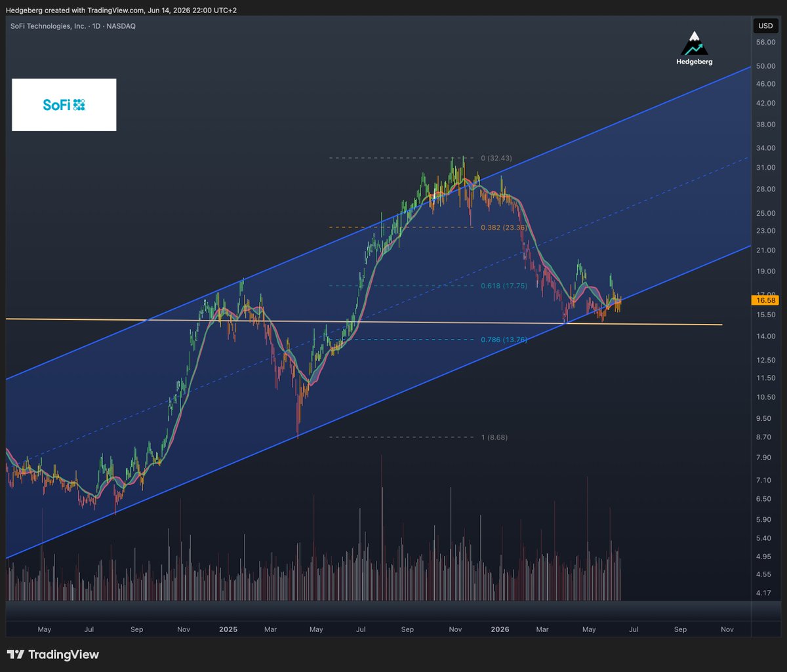The width and height of the screenshot is (787, 672).
Task: Click the 14.00 price axis label
Action: point(765,336)
